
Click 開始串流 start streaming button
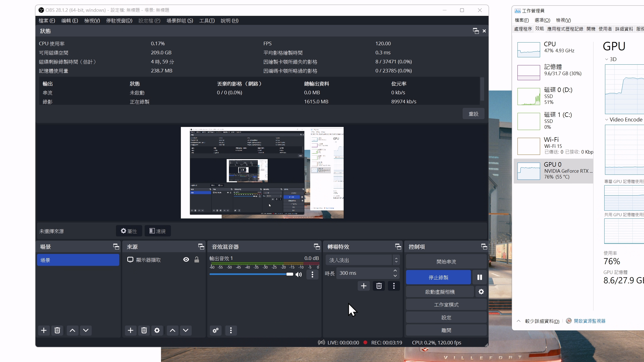tap(446, 262)
